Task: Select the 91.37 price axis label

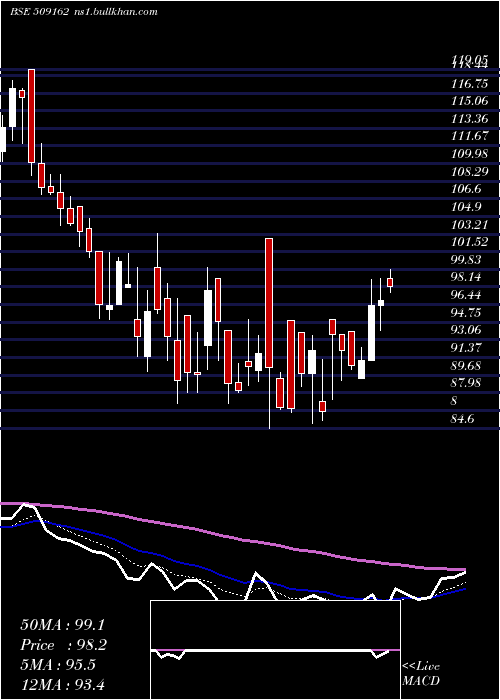Action: coord(466,348)
